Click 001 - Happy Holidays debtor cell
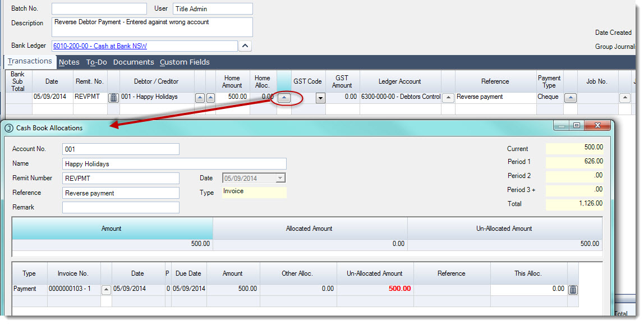 pos(157,97)
